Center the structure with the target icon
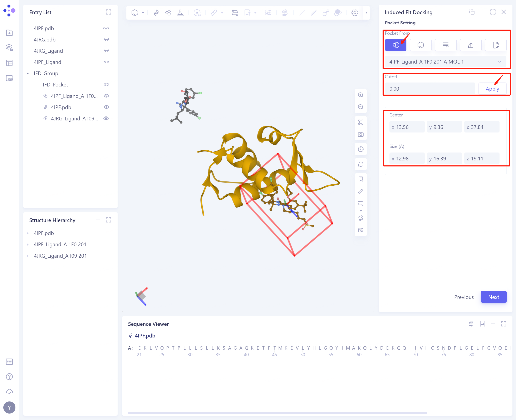Image resolution: width=516 pixels, height=420 pixels. pyautogui.click(x=360, y=149)
